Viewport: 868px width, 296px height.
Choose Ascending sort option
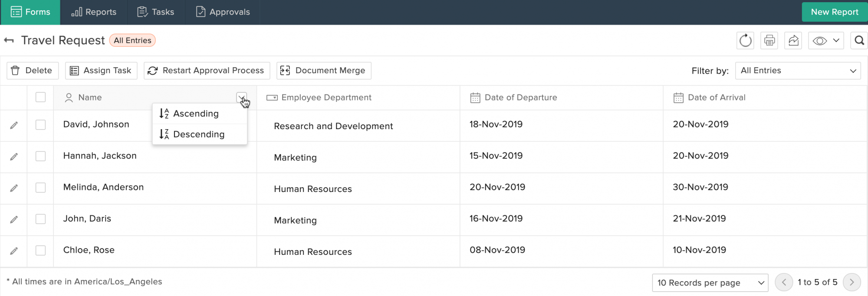coord(200,114)
